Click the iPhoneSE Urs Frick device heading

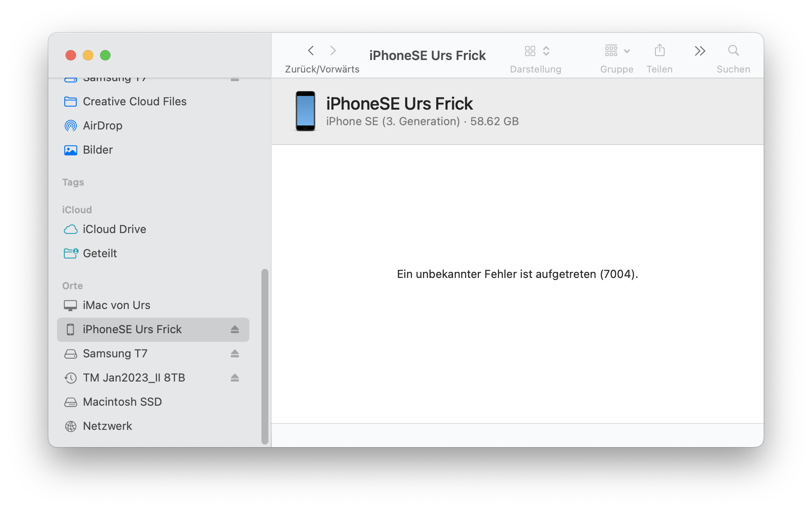(400, 104)
